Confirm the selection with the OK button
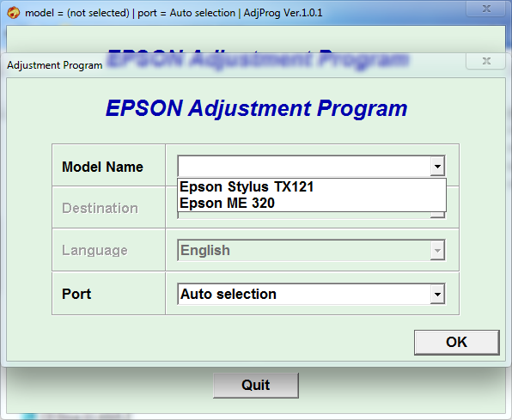Viewport: 512px width, 420px height. click(x=457, y=343)
